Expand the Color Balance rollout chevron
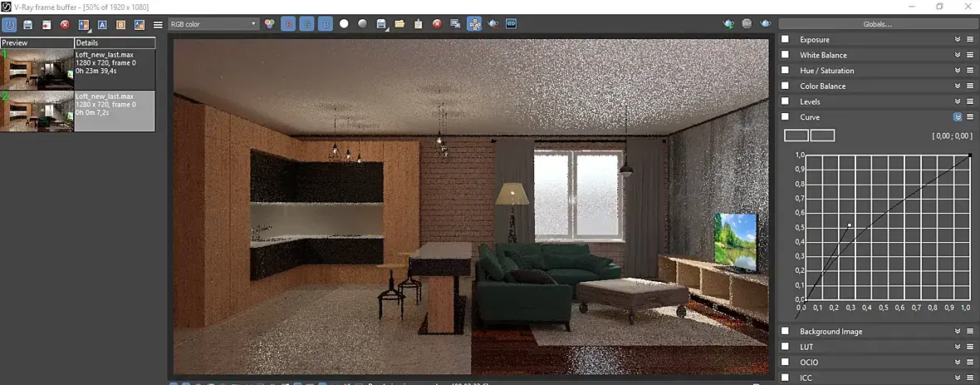Image resolution: width=980 pixels, height=385 pixels. (958, 86)
